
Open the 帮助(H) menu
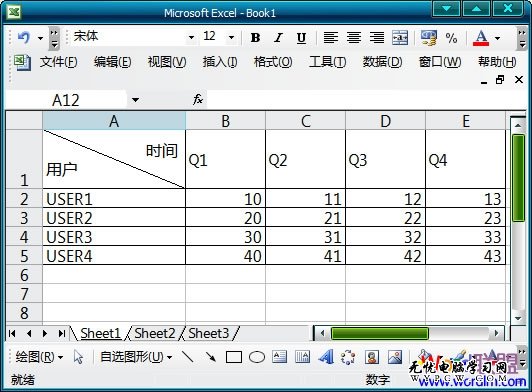497,62
